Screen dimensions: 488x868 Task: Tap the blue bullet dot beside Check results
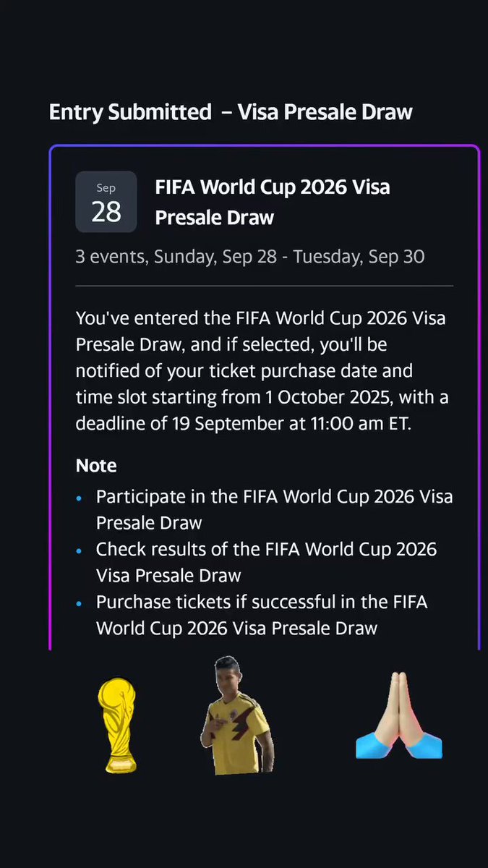80,550
